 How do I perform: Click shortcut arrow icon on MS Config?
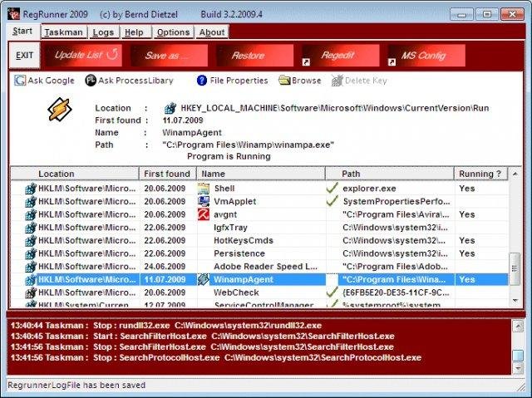point(392,62)
